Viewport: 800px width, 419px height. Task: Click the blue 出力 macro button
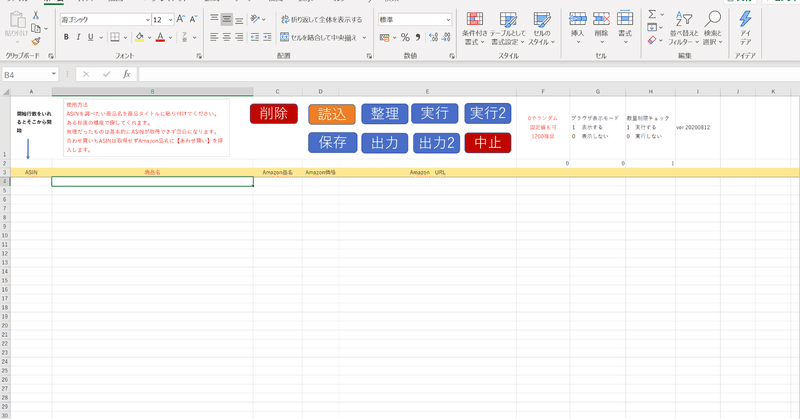pos(384,143)
